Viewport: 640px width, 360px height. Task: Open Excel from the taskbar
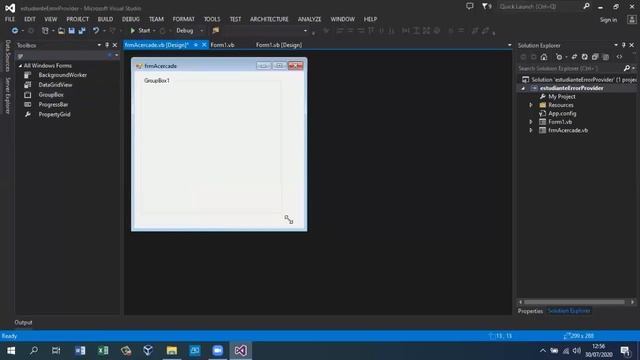pos(103,351)
